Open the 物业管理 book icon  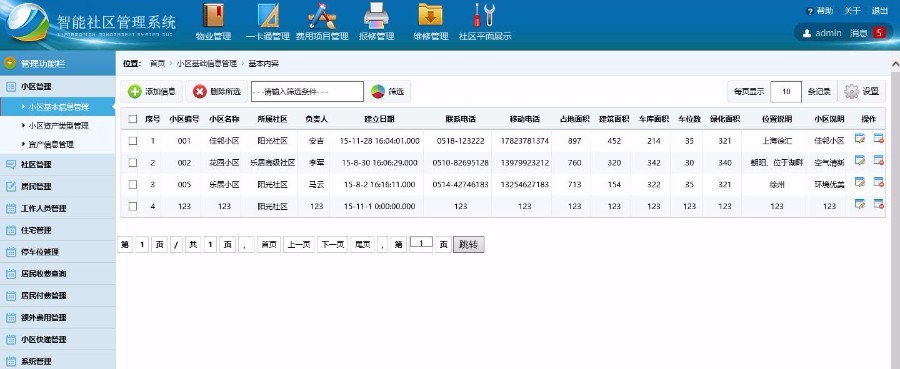[x=213, y=16]
